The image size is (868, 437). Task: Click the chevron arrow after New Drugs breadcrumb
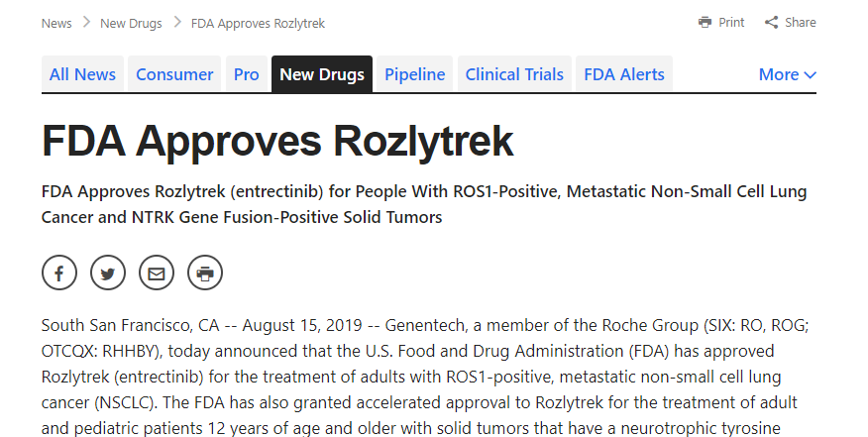177,23
